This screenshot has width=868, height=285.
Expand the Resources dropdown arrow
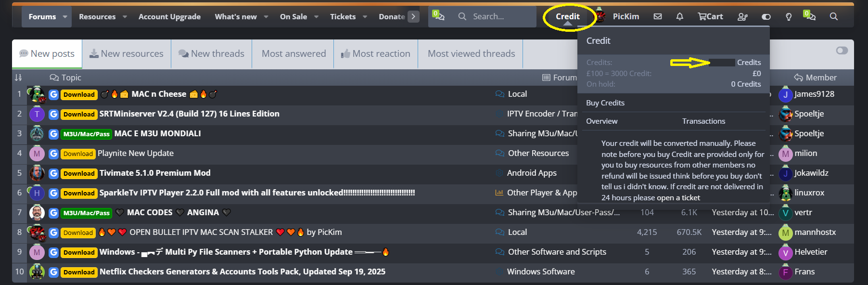click(125, 16)
